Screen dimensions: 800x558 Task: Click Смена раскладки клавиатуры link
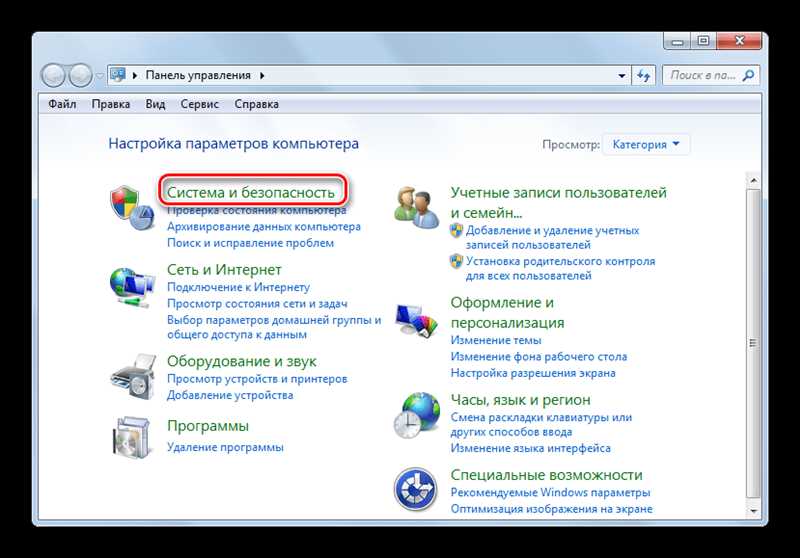coord(541,424)
